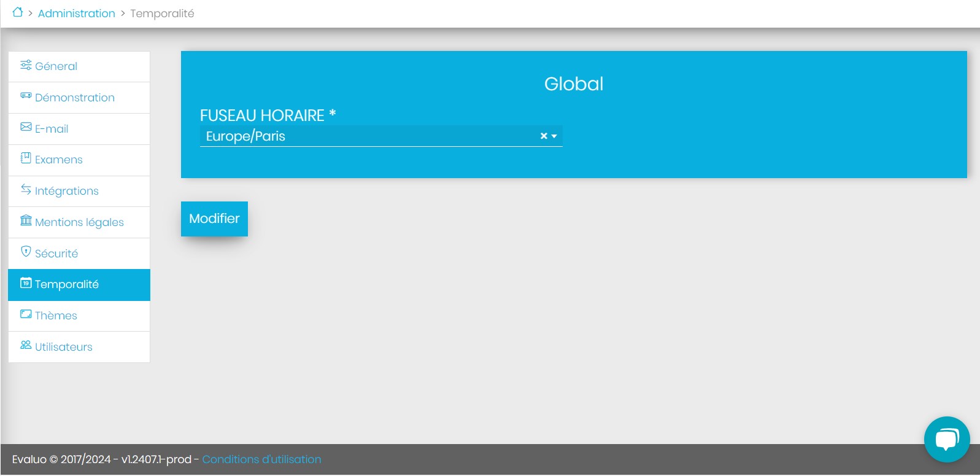Click the Thèmes picture icon
The image size is (980, 476).
click(26, 314)
